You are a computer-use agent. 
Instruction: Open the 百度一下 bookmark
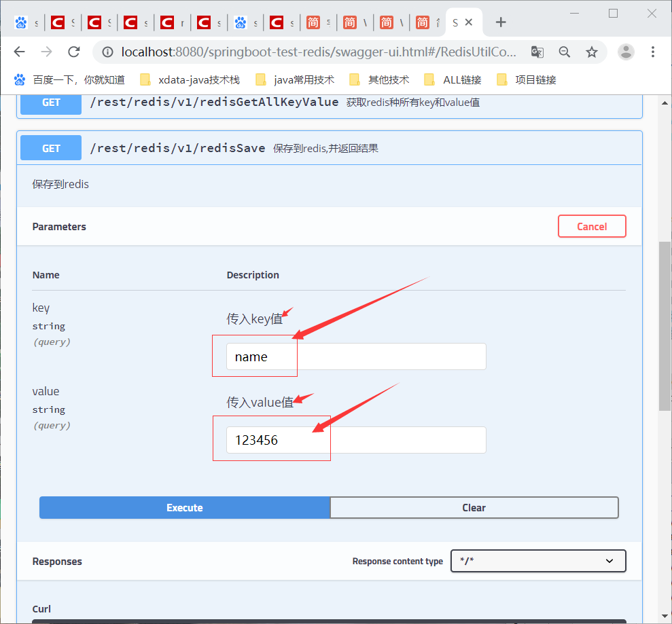click(69, 79)
